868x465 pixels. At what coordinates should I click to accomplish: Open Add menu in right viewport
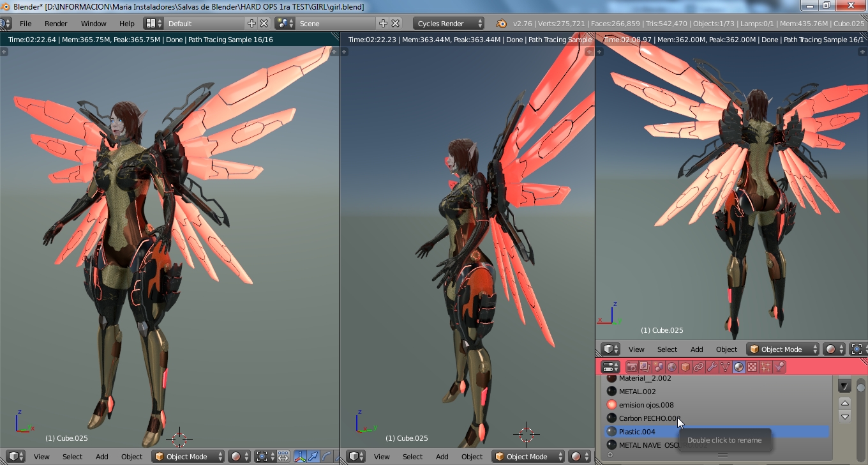coord(697,349)
